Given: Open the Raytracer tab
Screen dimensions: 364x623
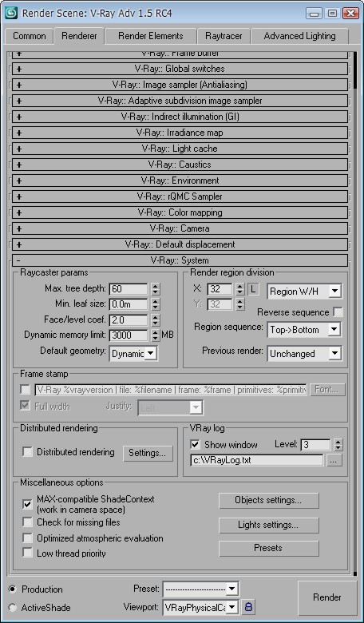Looking at the screenshot, I should (224, 36).
